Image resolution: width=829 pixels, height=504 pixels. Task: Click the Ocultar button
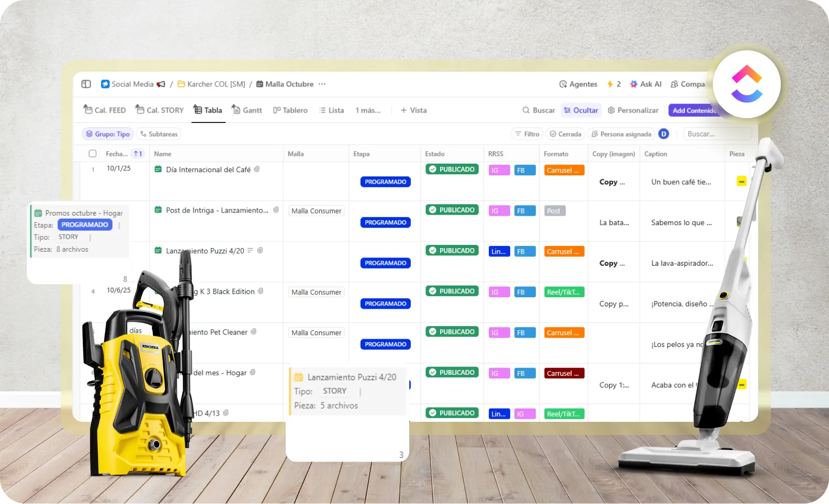581,110
